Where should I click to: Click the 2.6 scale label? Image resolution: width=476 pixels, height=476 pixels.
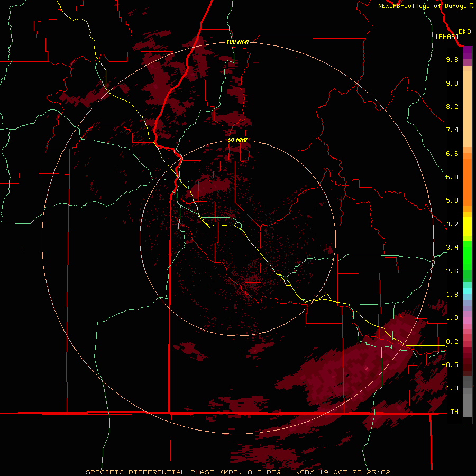[x=452, y=271]
